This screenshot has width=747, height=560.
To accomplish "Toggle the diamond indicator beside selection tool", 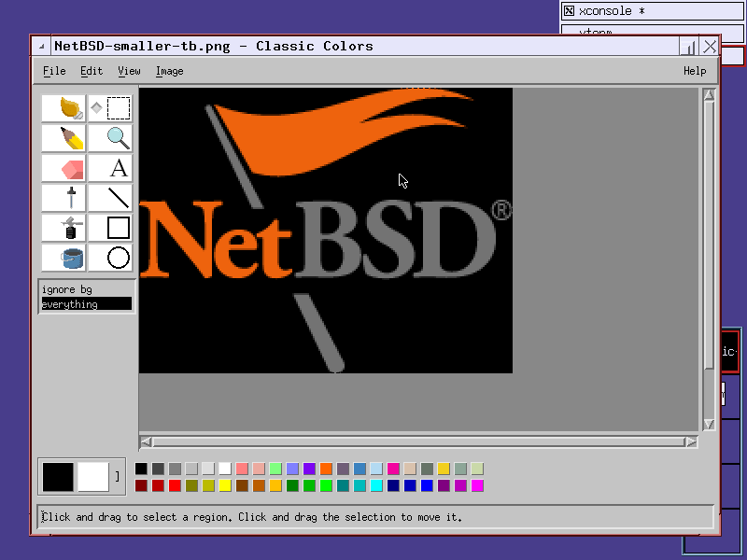I will 96,108.
